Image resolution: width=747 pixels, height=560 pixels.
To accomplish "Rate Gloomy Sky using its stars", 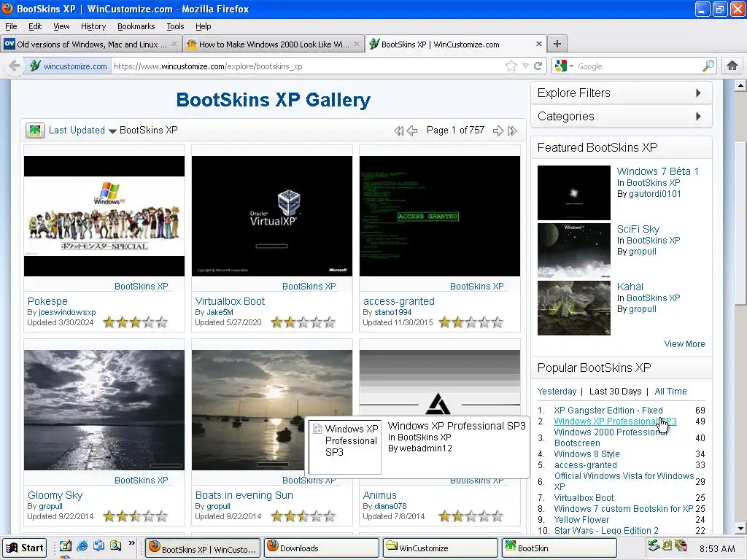I will (136, 516).
